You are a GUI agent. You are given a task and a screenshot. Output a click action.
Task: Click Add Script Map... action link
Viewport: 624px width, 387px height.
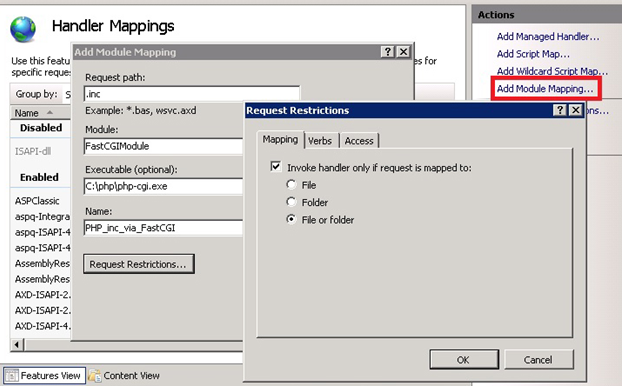point(533,54)
